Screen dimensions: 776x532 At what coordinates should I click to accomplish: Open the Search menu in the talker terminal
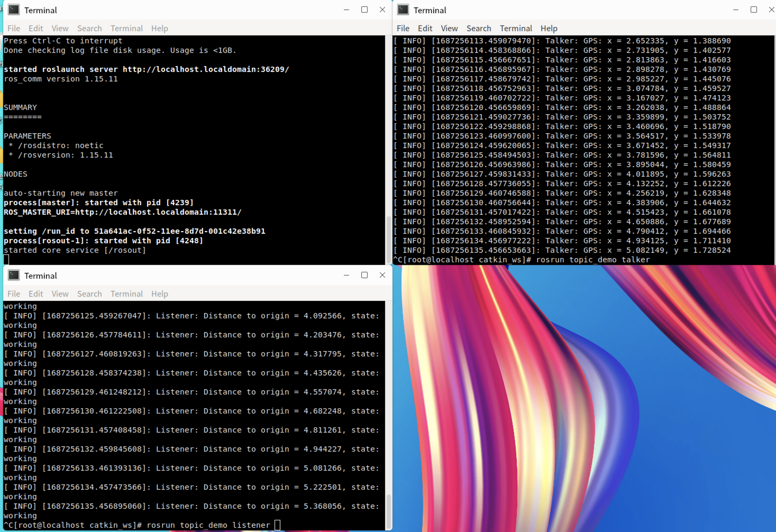pos(478,28)
